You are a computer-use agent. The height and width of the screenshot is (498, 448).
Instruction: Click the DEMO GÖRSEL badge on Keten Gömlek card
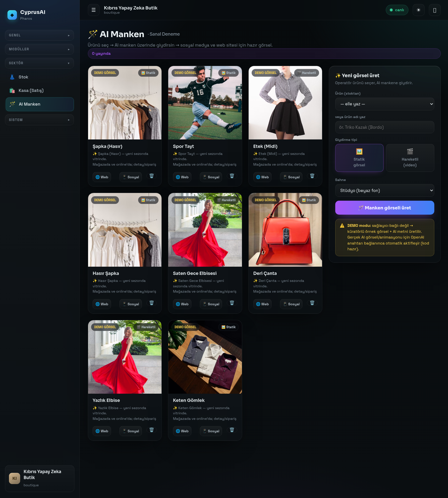coord(185,327)
